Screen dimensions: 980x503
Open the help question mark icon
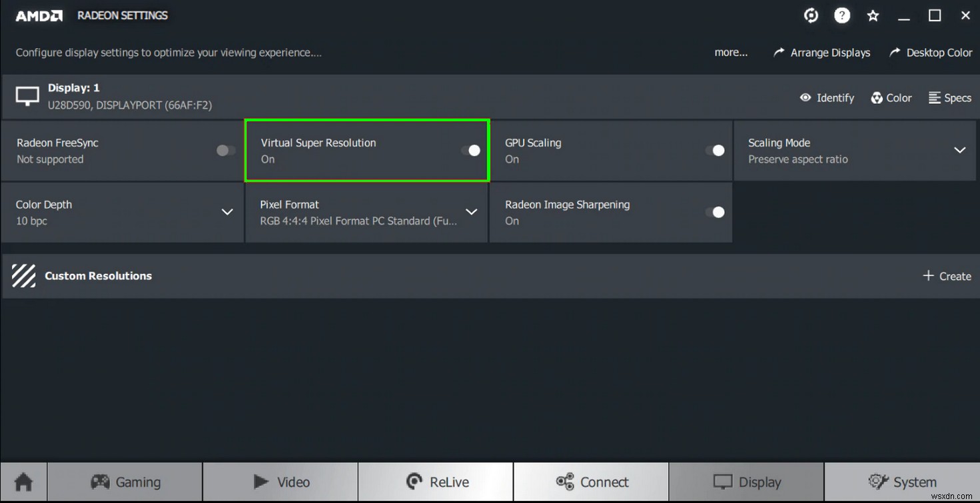[842, 15]
